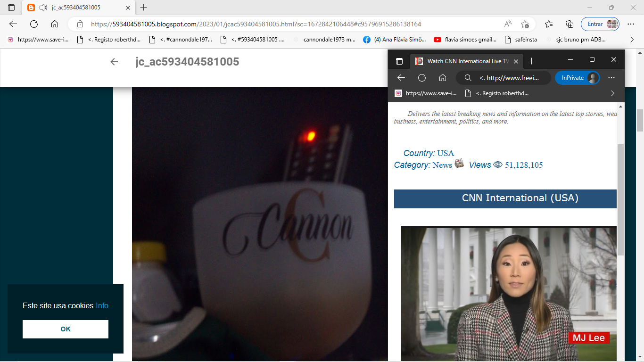Click the jc_ac593404581005 post title

[187, 62]
